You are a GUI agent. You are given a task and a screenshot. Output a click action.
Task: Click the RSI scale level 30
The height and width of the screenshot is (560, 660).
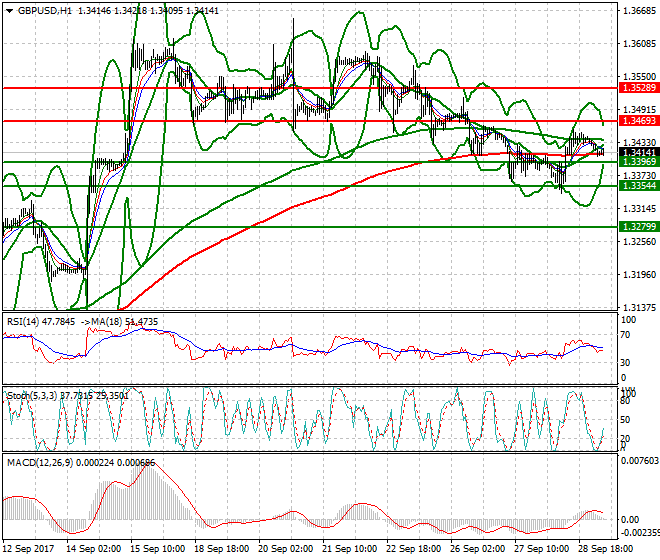pyautogui.click(x=626, y=363)
